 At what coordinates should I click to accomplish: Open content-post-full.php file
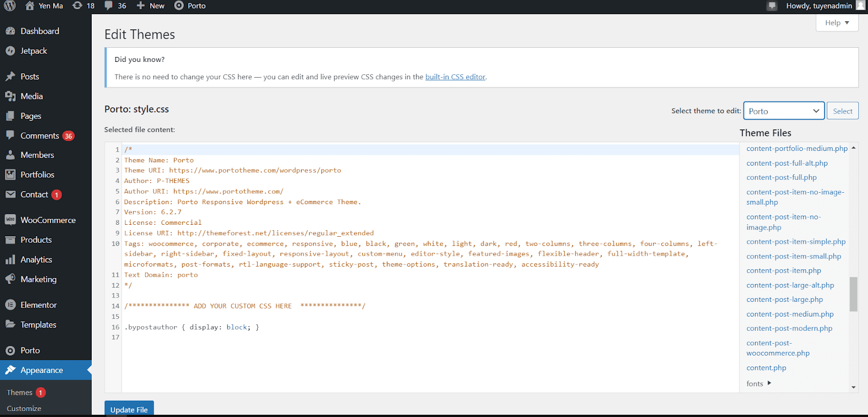pyautogui.click(x=781, y=178)
